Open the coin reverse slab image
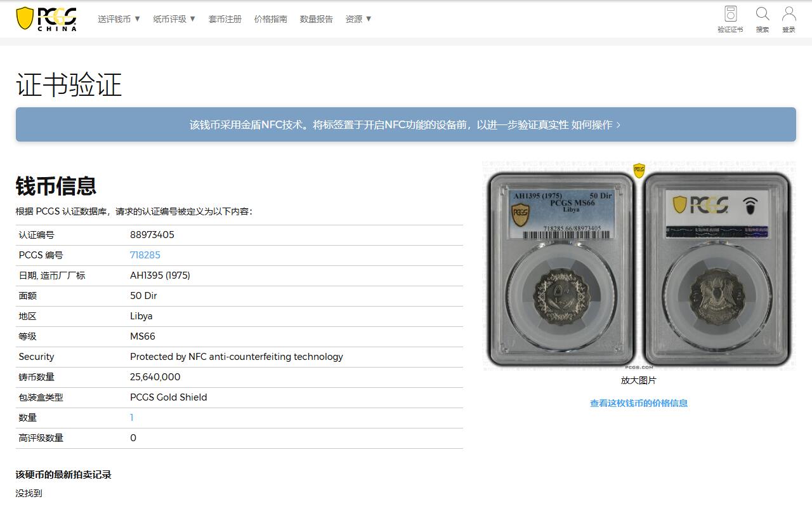This screenshot has width=812, height=518. click(717, 269)
